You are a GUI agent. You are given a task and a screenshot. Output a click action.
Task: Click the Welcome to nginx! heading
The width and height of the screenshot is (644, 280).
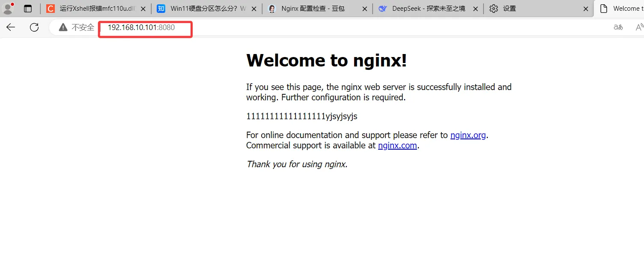tap(327, 60)
